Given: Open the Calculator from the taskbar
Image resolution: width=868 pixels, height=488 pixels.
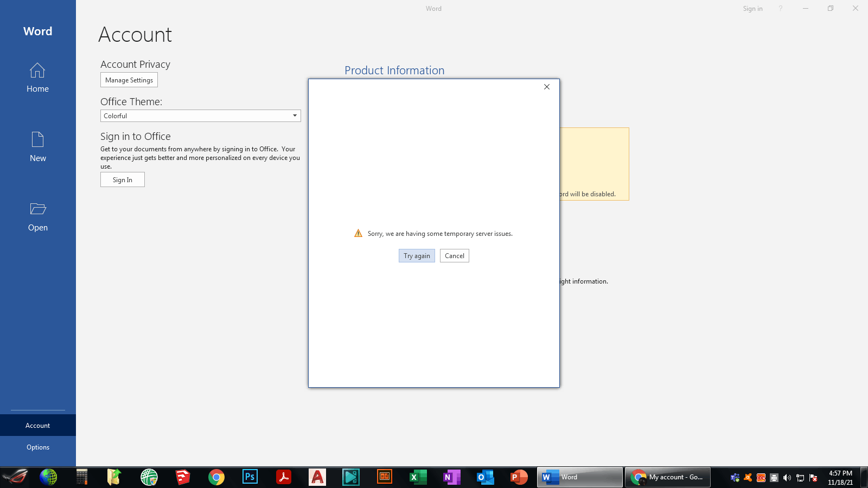Looking at the screenshot, I should point(82,477).
